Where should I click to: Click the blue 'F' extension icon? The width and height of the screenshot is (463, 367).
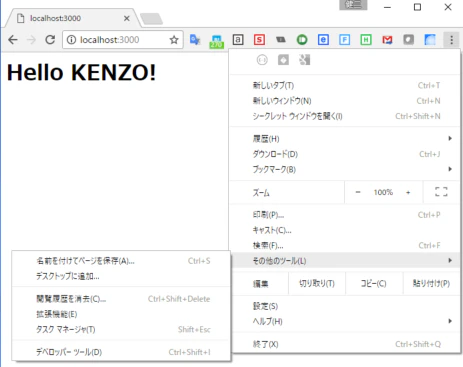point(345,40)
